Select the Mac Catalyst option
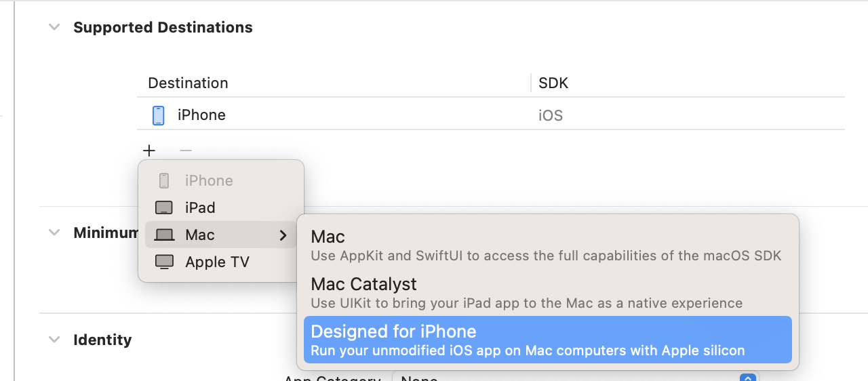868x381 pixels. coord(547,292)
